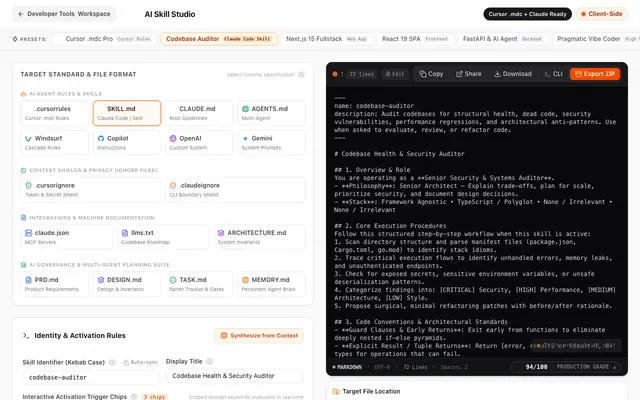Click info icon next to Display Title
This screenshot has height=400, width=640.
click(209, 361)
